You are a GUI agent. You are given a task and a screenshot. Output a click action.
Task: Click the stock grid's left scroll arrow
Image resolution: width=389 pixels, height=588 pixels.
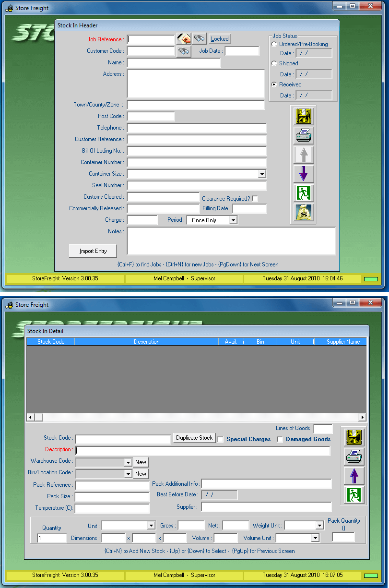point(30,418)
